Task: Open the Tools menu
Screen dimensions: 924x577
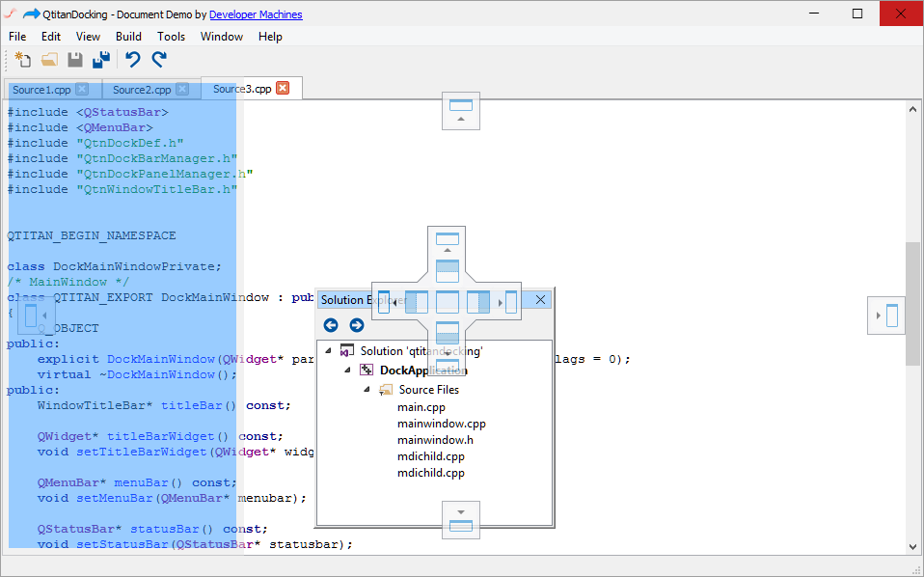Action: [171, 37]
